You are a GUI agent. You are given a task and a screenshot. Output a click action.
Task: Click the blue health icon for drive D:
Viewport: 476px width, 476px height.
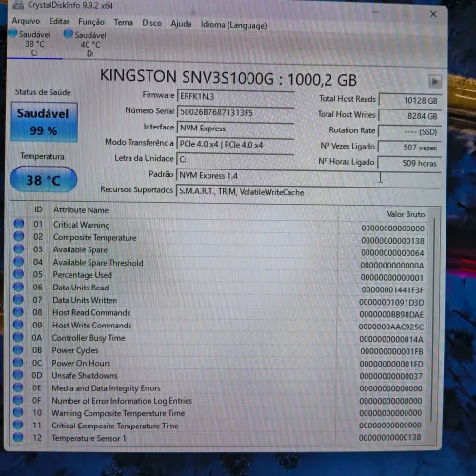pos(69,33)
